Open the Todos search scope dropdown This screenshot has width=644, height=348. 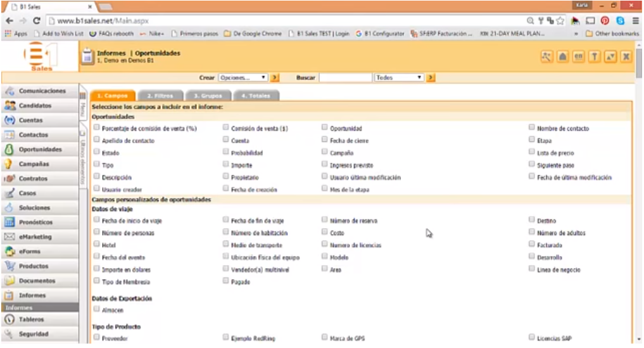click(398, 78)
